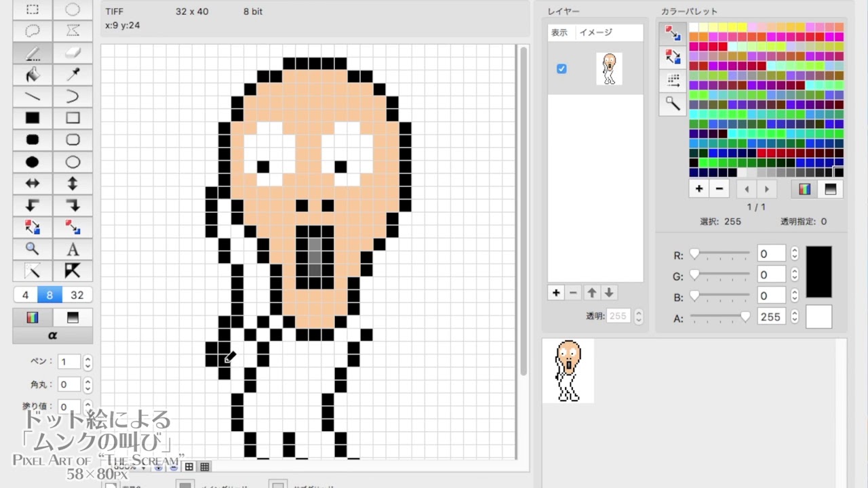Image resolution: width=868 pixels, height=488 pixels.
Task: Switch to 4-bit color depth
Action: click(25, 295)
